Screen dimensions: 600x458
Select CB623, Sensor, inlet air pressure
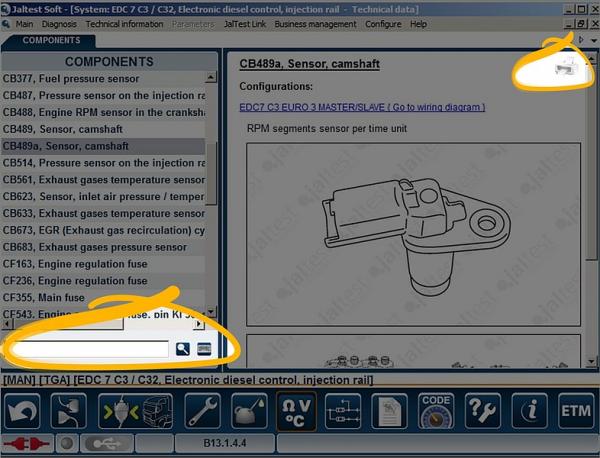pos(103,197)
